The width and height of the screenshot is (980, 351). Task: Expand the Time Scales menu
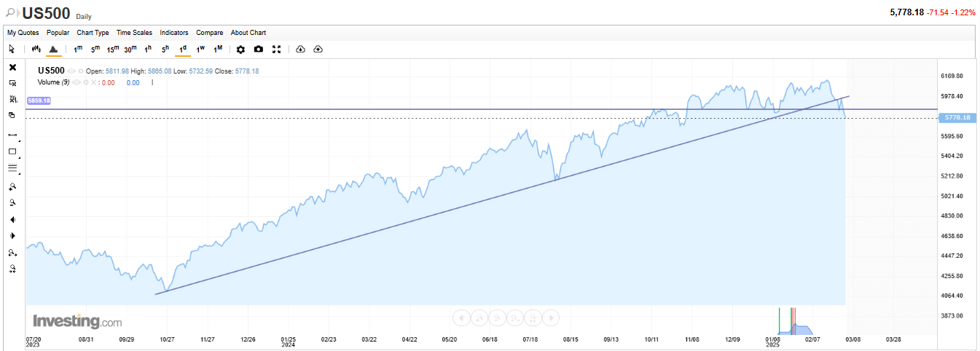click(134, 33)
